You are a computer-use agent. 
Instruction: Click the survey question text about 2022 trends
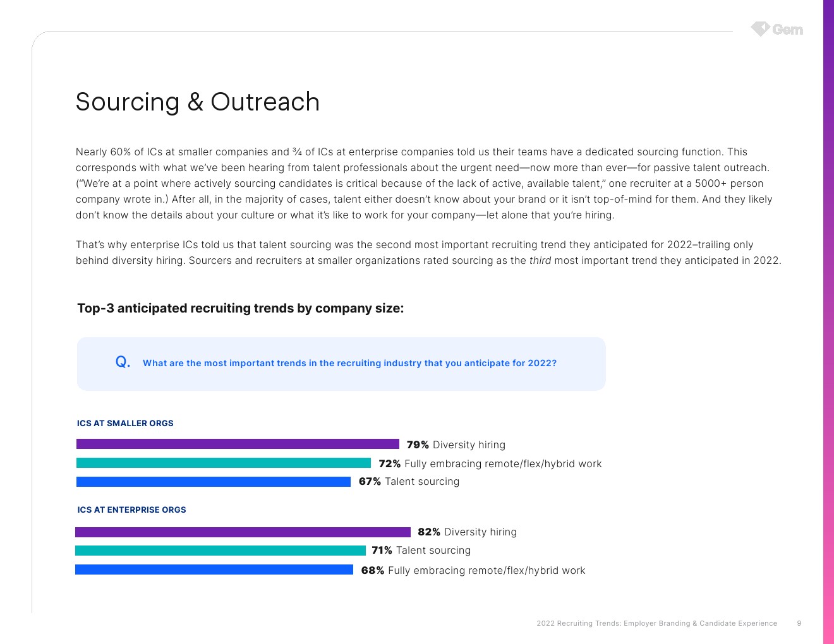point(349,363)
